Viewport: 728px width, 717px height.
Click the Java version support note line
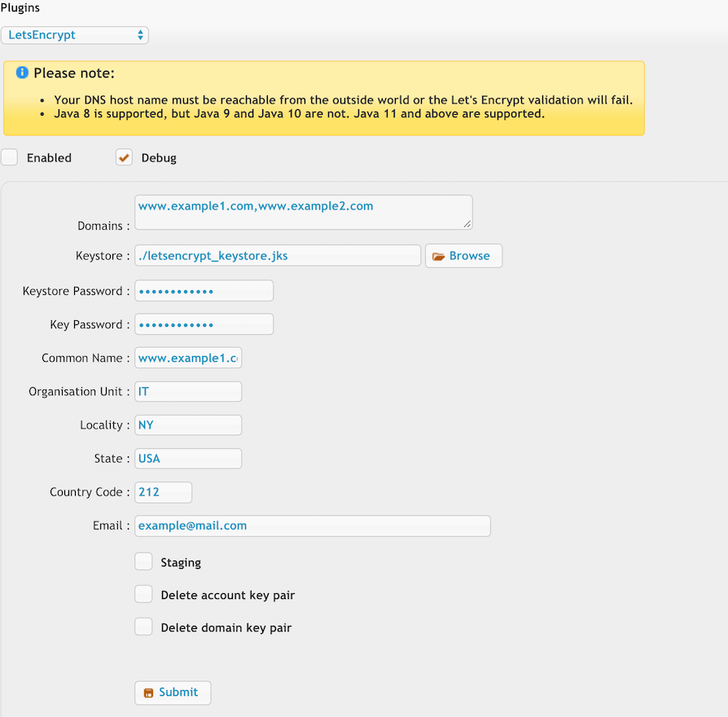tap(299, 114)
